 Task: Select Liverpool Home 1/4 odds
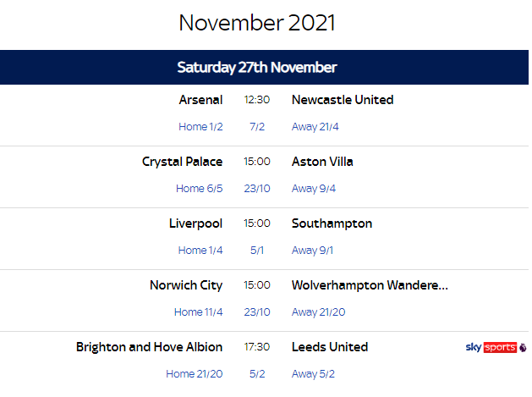click(200, 251)
